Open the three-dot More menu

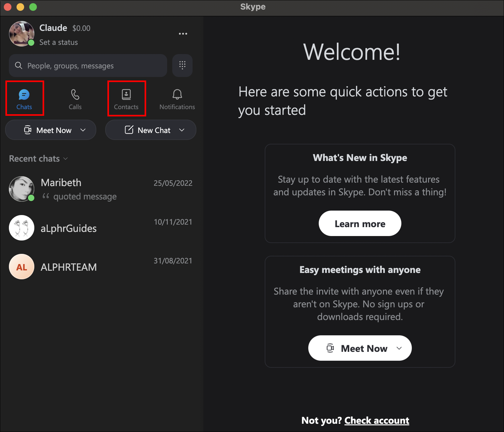(x=183, y=34)
